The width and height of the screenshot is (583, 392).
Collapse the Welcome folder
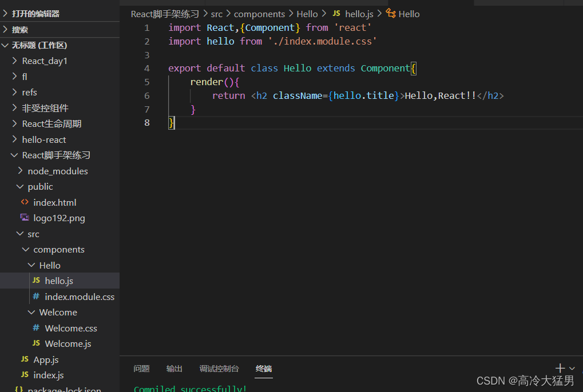click(31, 312)
